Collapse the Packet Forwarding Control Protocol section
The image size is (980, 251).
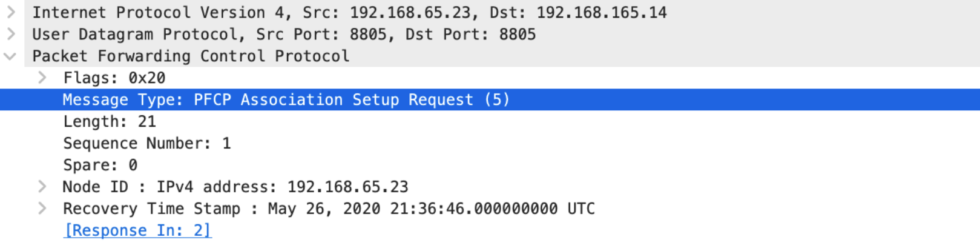coord(10,56)
